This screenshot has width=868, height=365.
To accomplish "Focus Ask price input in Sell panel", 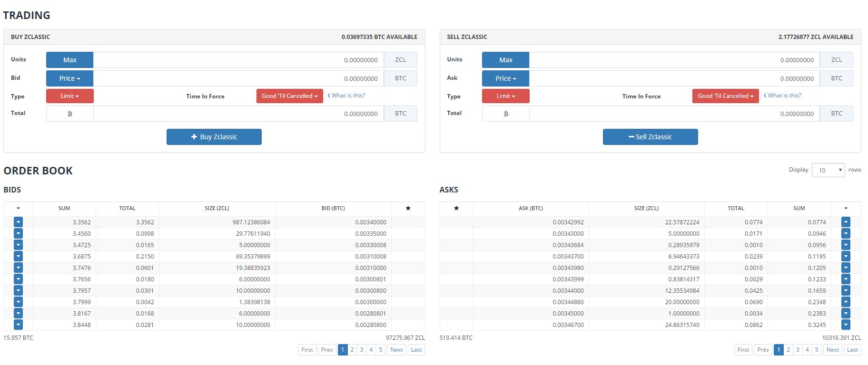I will click(x=674, y=78).
